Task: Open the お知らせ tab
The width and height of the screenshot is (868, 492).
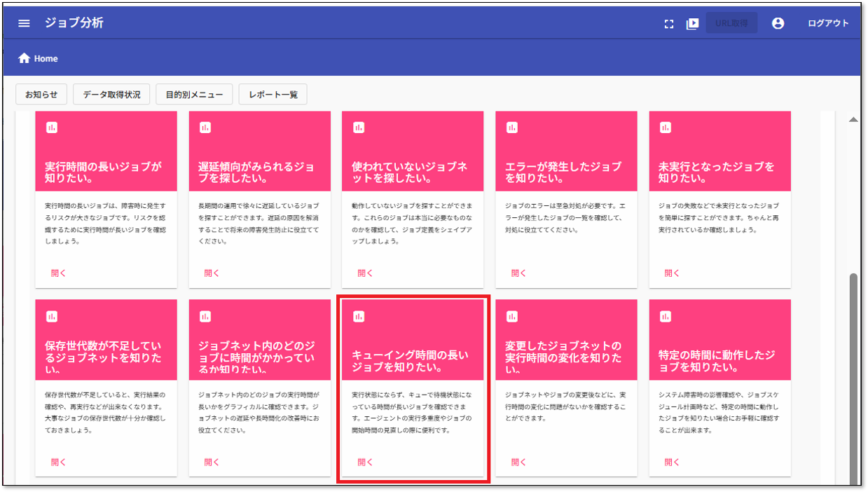Action: (x=41, y=94)
